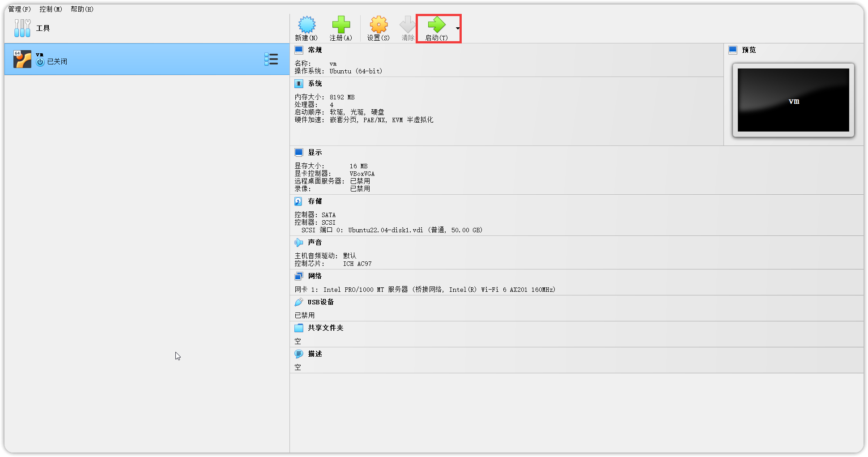Click the Audio (声音) speaker icon
This screenshot has height=457, width=868.
[299, 242]
